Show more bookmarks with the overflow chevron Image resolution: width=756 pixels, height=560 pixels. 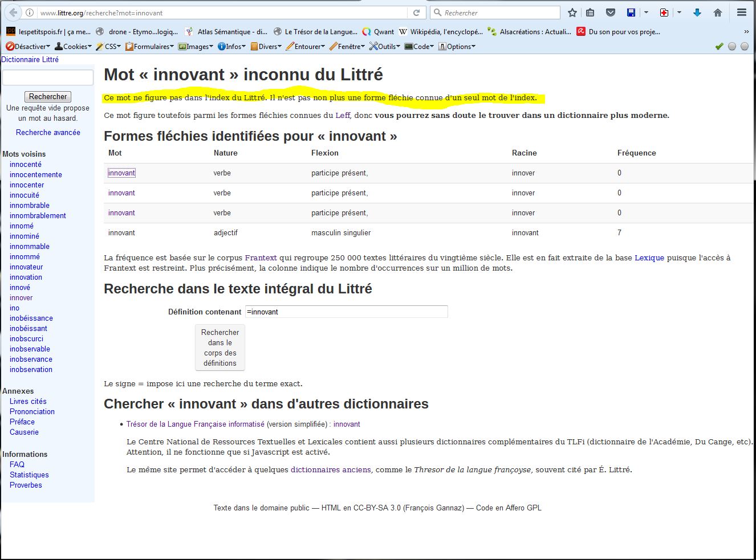746,32
